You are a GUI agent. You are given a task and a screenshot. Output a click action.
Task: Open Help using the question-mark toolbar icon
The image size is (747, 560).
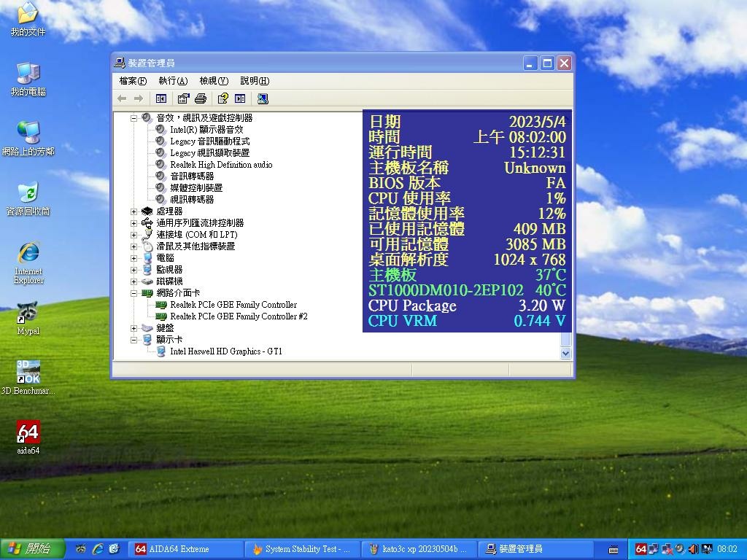click(x=223, y=98)
